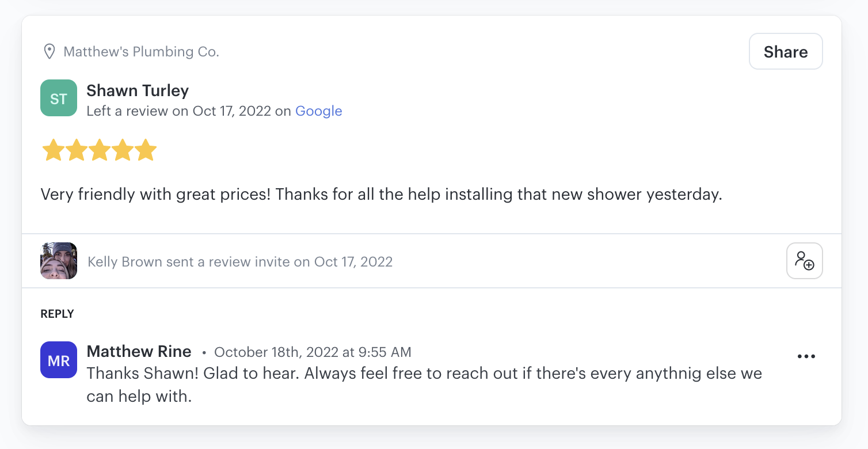The height and width of the screenshot is (449, 868).
Task: Click the Share button
Action: (786, 52)
